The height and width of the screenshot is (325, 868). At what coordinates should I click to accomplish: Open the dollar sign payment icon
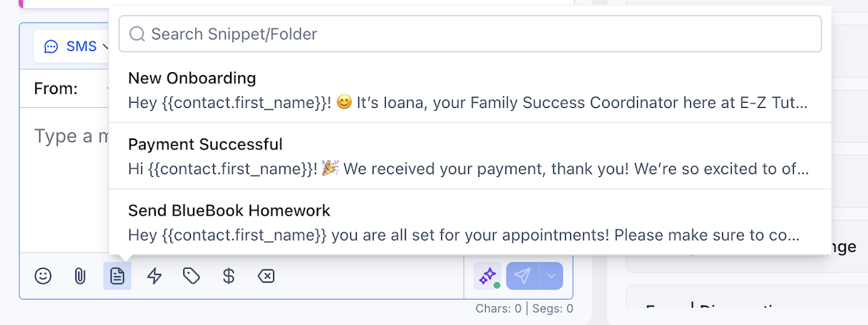tap(229, 275)
